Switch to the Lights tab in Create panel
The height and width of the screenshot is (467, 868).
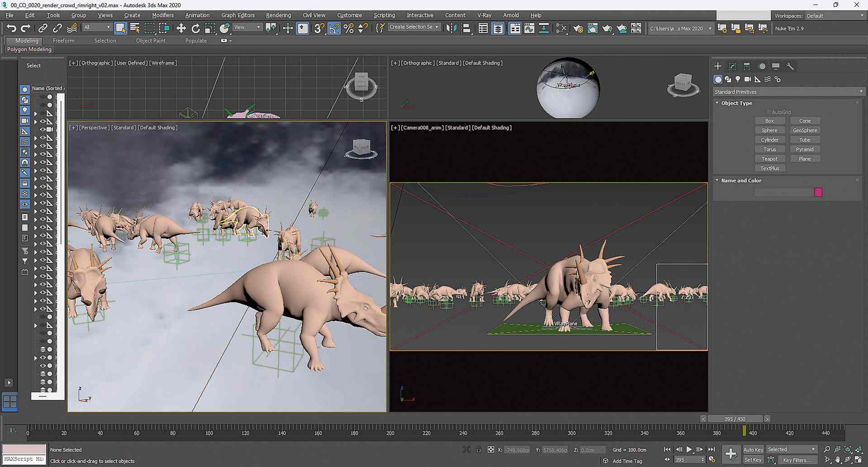tap(738, 79)
